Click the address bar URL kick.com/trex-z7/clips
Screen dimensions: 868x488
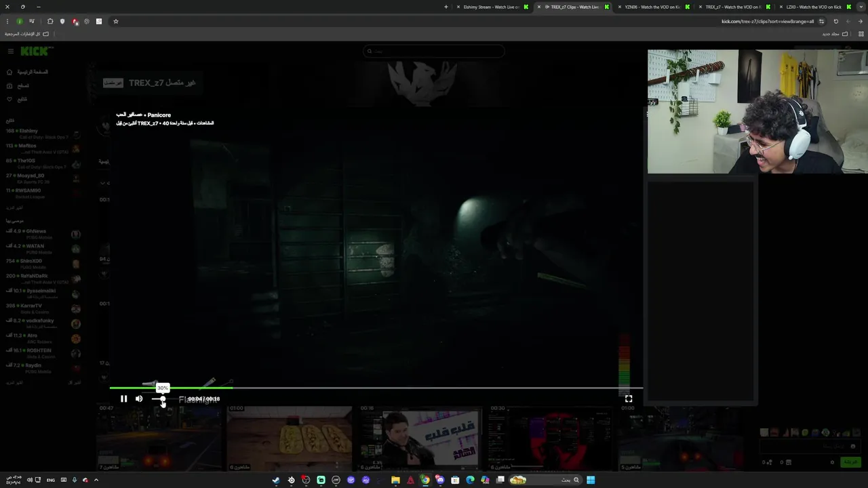(767, 21)
